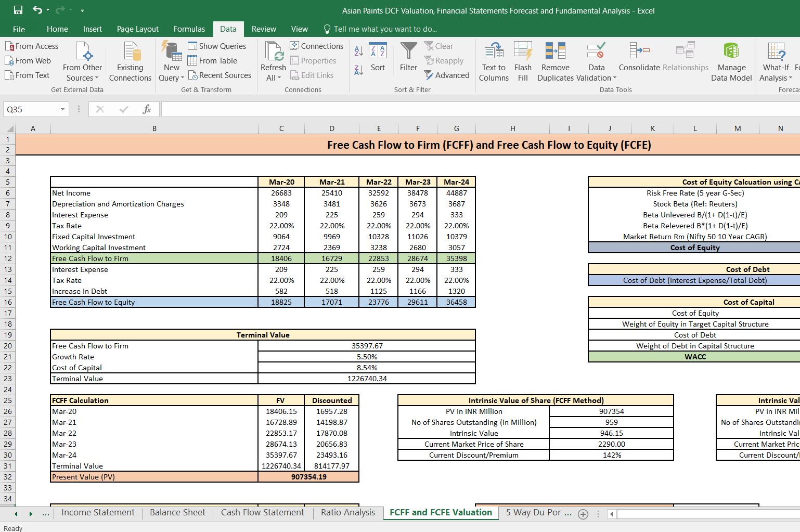800x532 pixels.
Task: Select the Cost of Equity header cell in row 11
Action: [695, 248]
